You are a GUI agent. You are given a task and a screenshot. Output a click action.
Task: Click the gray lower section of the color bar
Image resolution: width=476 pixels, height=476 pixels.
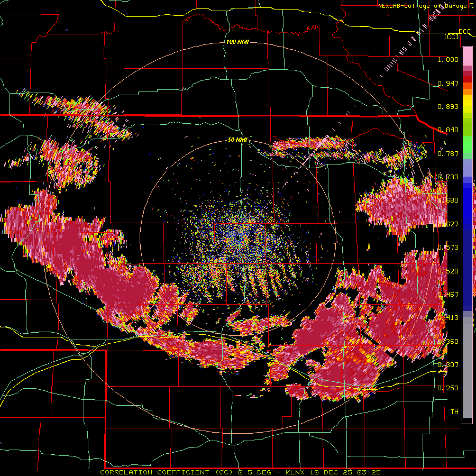pyautogui.click(x=467, y=368)
